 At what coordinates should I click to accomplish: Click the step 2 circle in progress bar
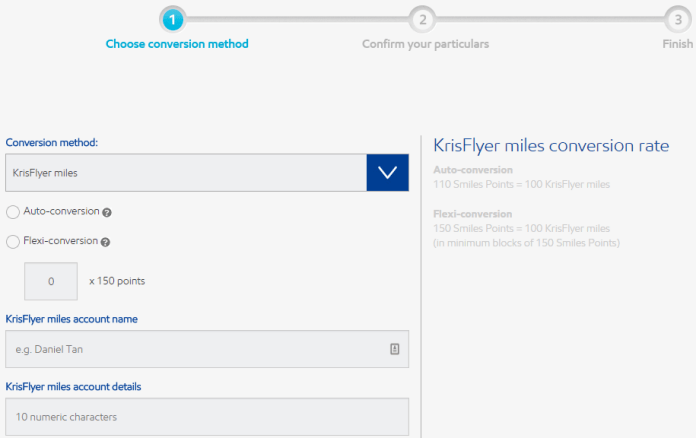422,20
